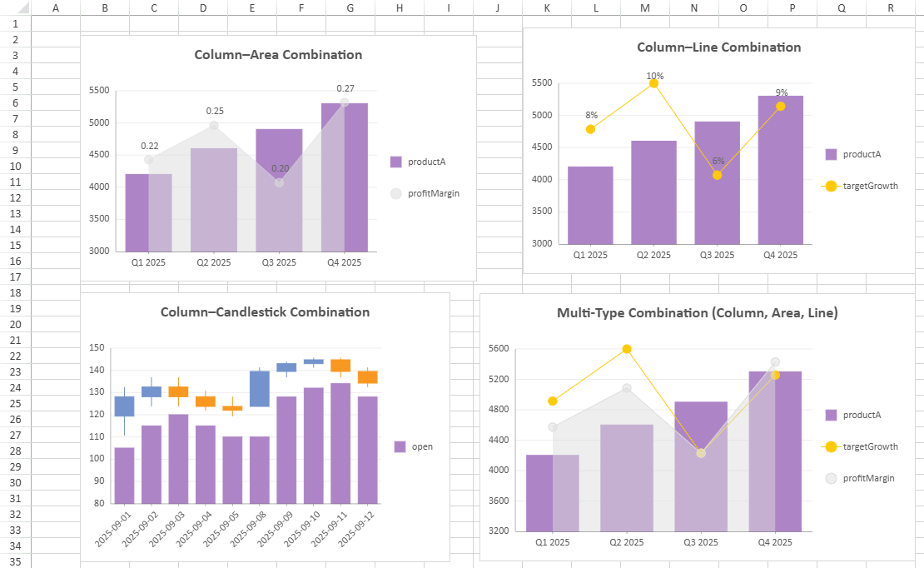Click productA legend swatch in Column–Area chart
Image resolution: width=924 pixels, height=568 pixels.
pyautogui.click(x=396, y=162)
